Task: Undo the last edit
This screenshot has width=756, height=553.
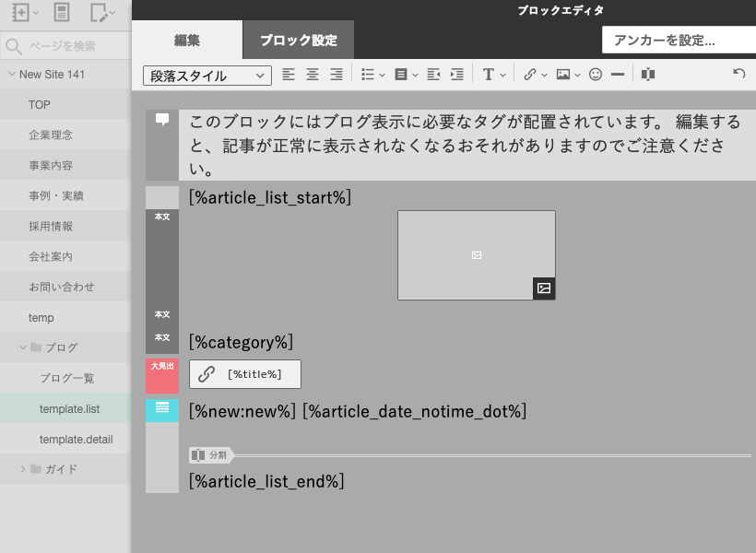Action: [x=739, y=74]
